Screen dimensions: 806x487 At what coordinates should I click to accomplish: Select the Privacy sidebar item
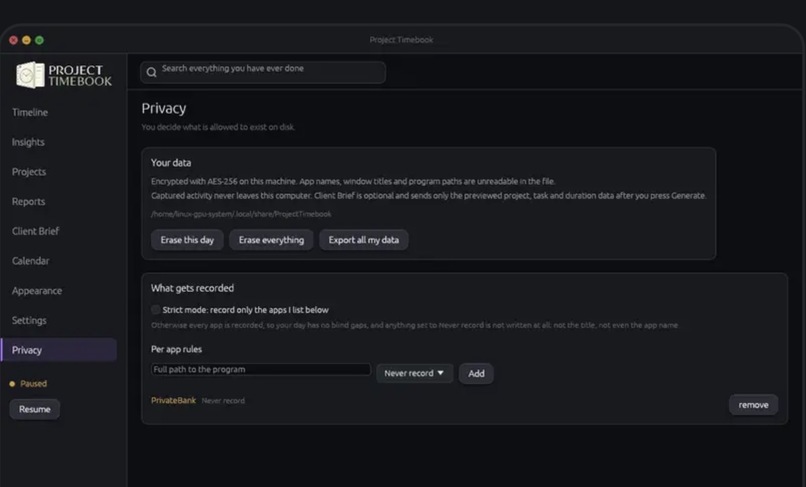click(59, 350)
